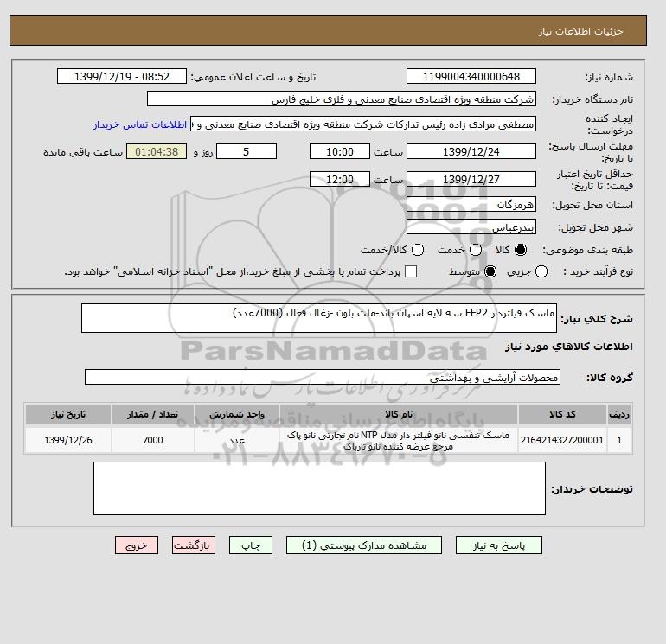Select the کالا radio button
The image size is (666, 644).
click(521, 250)
